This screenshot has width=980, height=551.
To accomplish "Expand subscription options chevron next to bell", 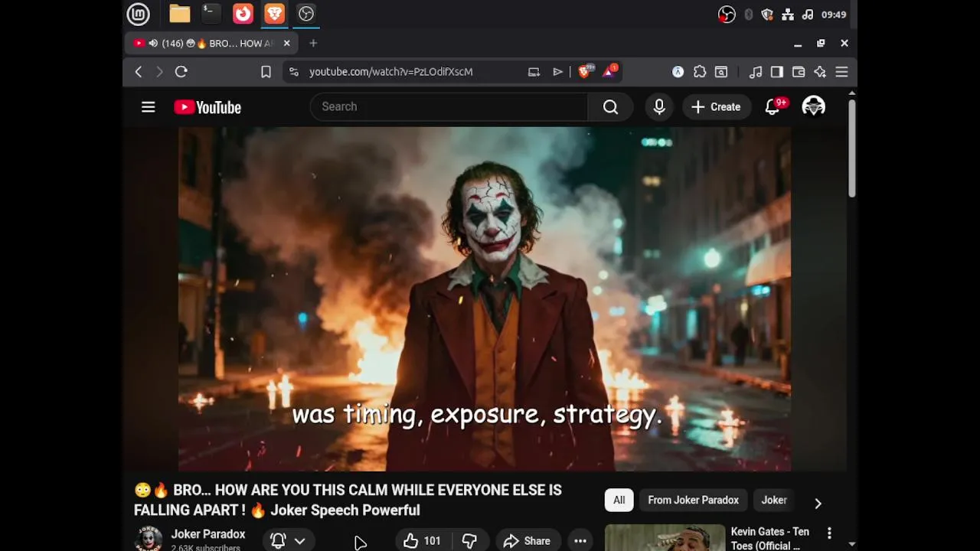I will tap(300, 541).
